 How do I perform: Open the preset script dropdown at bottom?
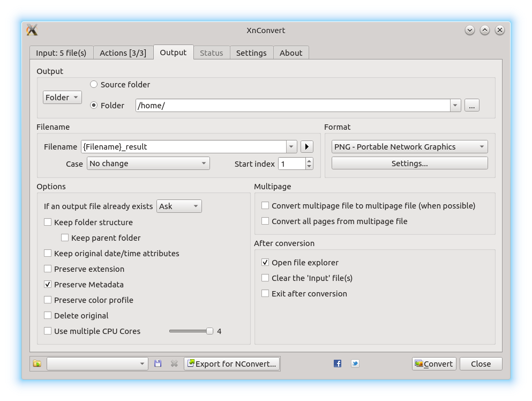pyautogui.click(x=98, y=363)
